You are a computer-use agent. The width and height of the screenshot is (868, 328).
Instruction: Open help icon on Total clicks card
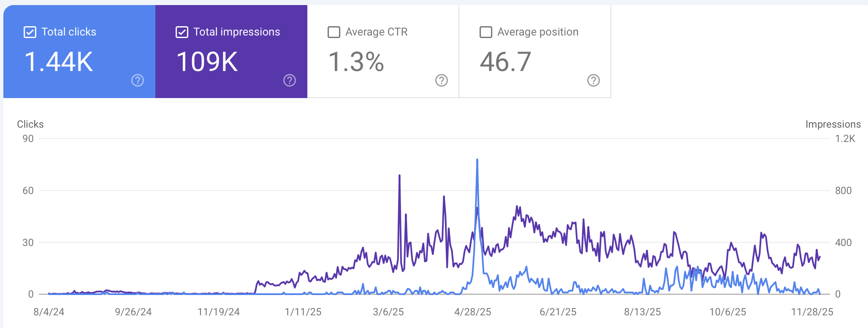click(x=138, y=80)
